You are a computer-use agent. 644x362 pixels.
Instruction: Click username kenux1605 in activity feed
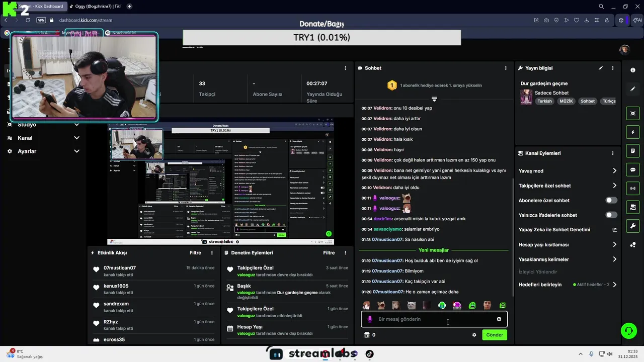tap(116, 286)
